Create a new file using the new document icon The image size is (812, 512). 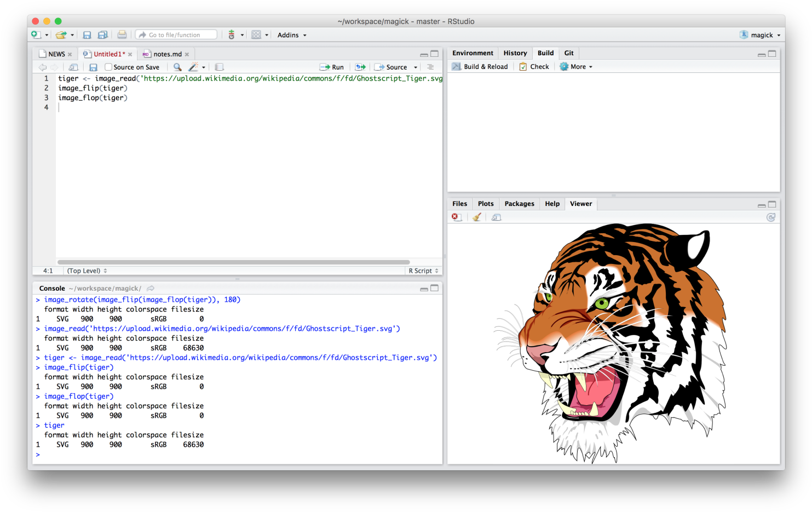pos(36,34)
